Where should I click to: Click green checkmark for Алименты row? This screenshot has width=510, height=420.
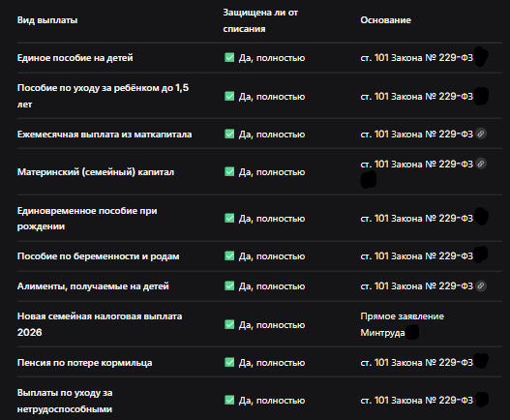(x=229, y=285)
